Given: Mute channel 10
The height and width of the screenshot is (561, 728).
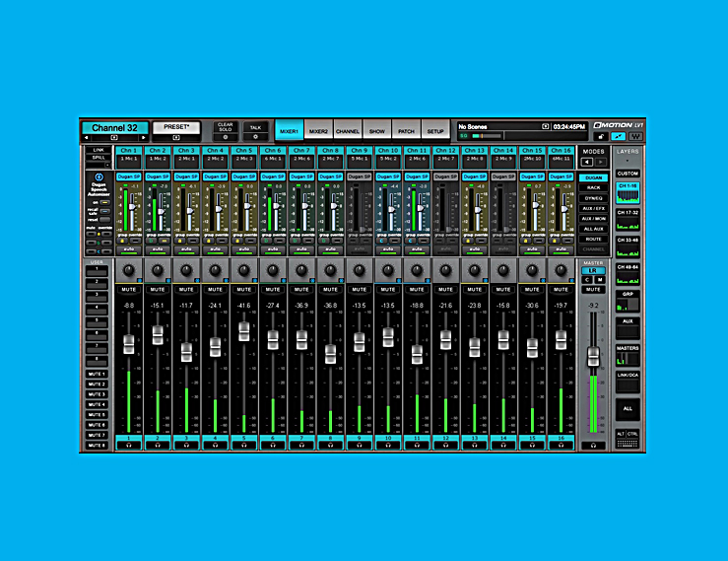Looking at the screenshot, I should pos(388,290).
